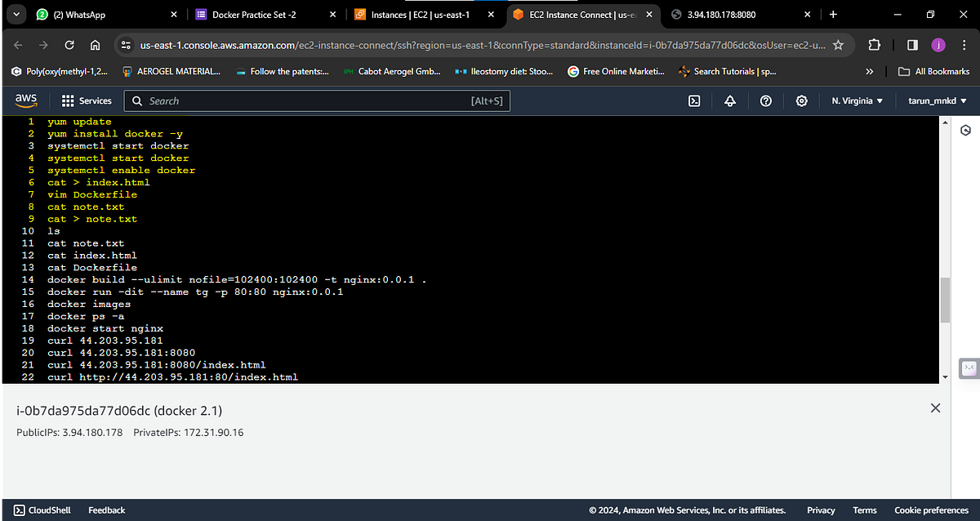Click the terminal icon on the right edge
This screenshot has width=980, height=521.
[969, 368]
